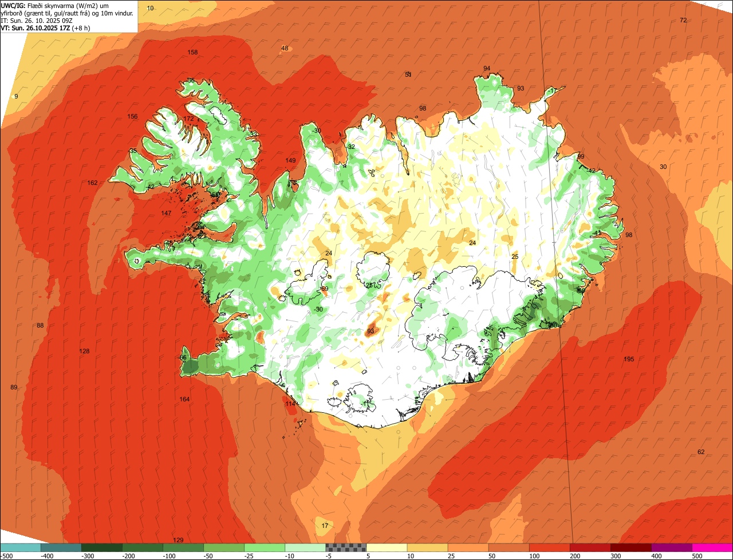The image size is (733, 560).
Task: Click the map value 89
Action: point(14,388)
